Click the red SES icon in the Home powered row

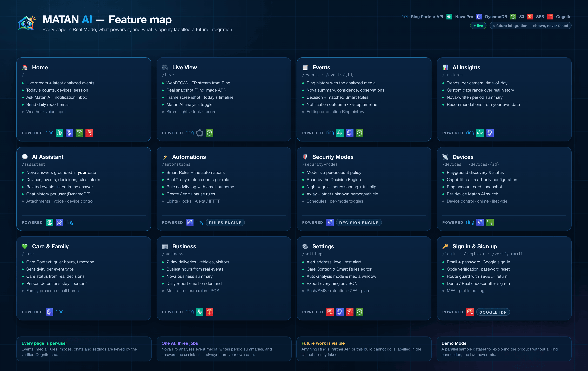click(x=89, y=133)
